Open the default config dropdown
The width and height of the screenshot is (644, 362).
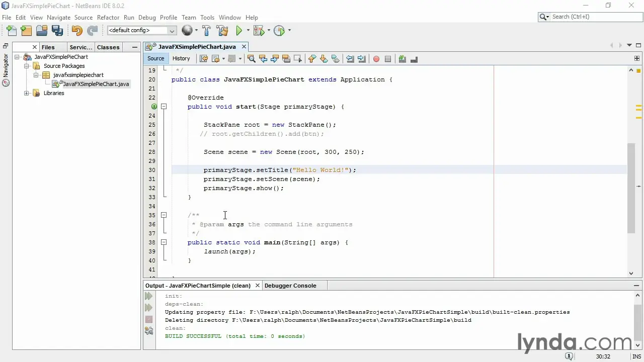(172, 30)
